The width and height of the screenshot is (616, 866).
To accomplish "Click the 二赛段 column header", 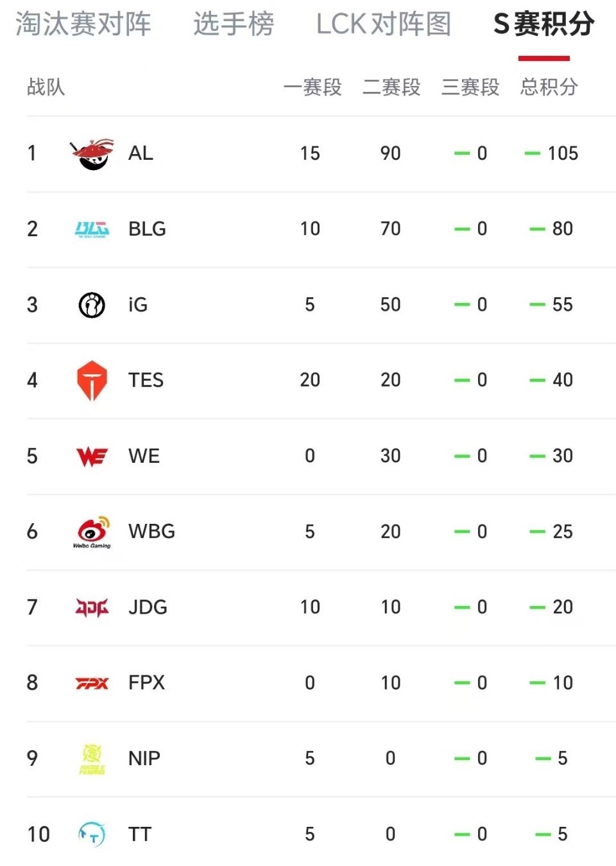I will [391, 87].
